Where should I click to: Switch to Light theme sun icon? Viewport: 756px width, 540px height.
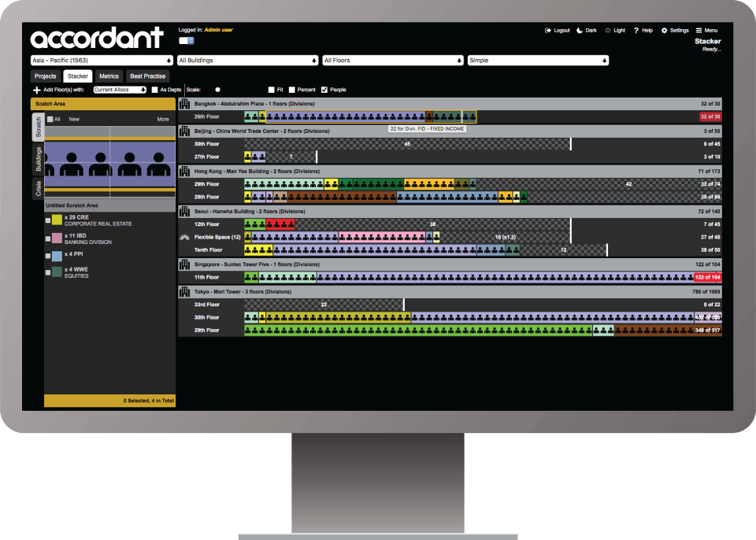click(608, 31)
